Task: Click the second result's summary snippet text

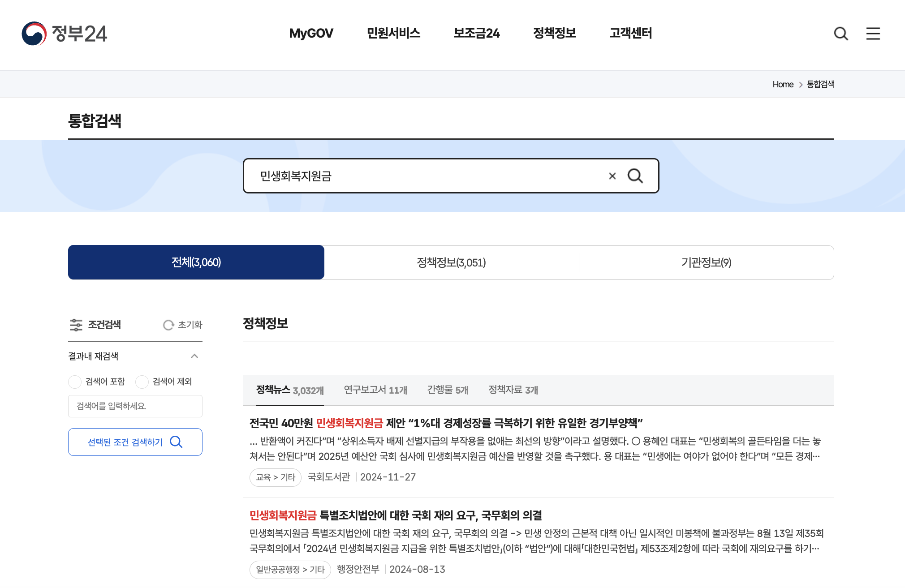Action: (536, 541)
